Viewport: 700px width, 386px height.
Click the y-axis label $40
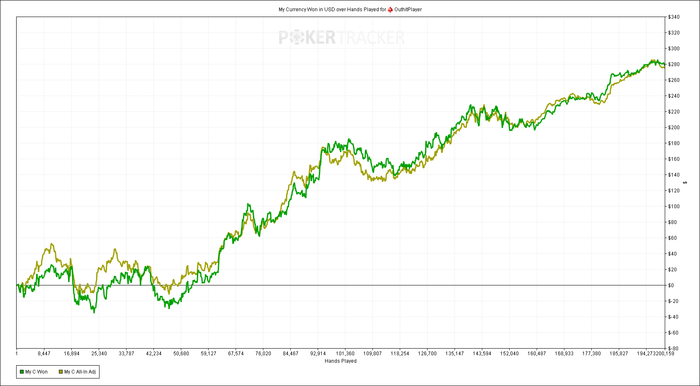click(673, 253)
